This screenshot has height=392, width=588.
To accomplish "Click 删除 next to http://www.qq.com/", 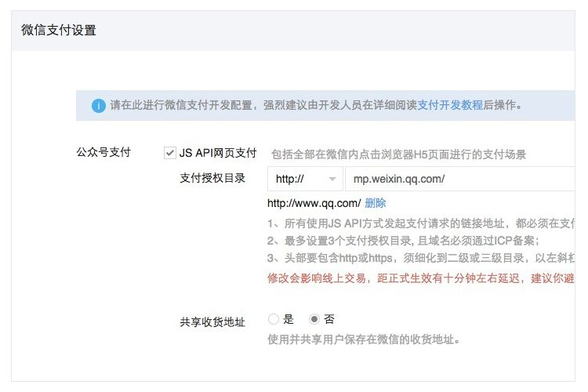I will point(376,203).
